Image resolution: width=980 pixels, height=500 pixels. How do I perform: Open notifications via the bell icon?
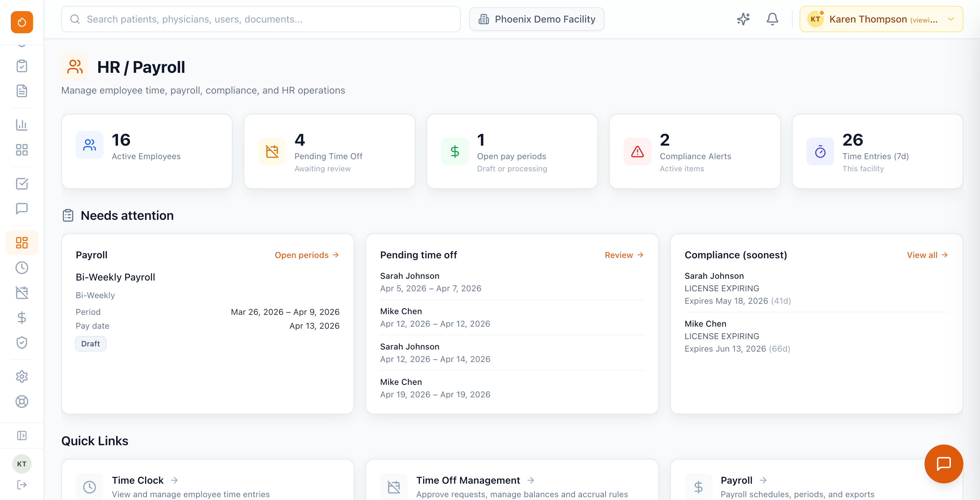pyautogui.click(x=772, y=19)
